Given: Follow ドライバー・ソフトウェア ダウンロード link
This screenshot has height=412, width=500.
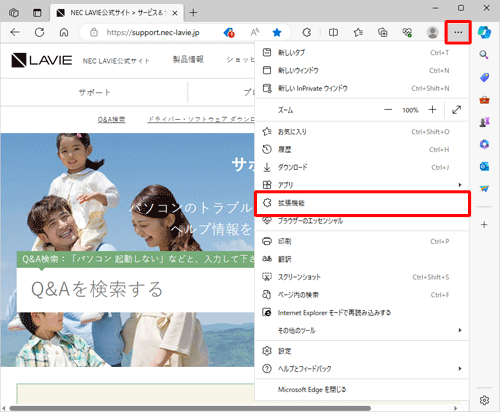Looking at the screenshot, I should tap(201, 119).
